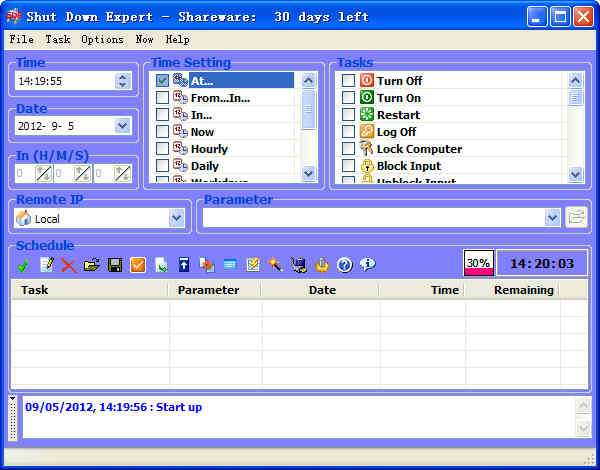
Task: Open the File menu
Action: tap(21, 39)
